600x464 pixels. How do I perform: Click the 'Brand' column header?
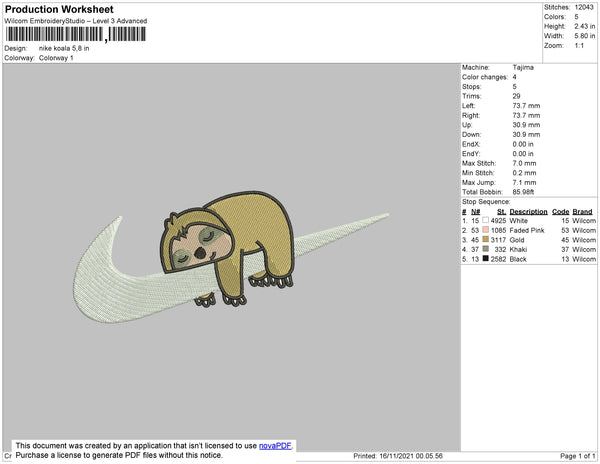click(x=582, y=212)
